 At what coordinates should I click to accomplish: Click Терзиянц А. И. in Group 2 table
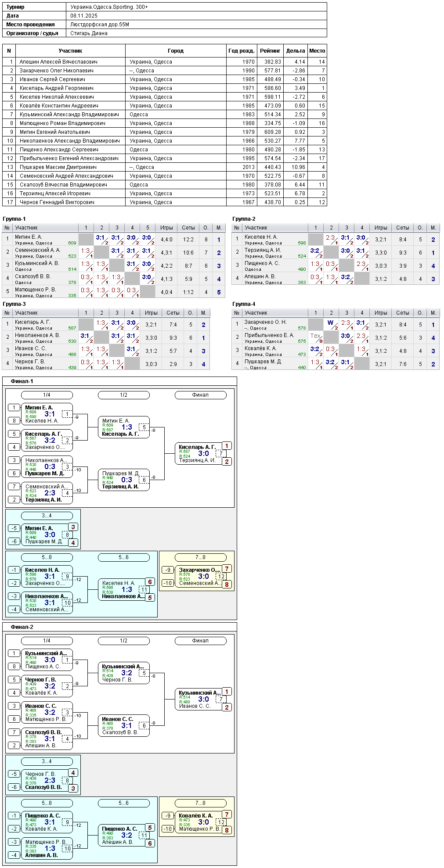(263, 250)
